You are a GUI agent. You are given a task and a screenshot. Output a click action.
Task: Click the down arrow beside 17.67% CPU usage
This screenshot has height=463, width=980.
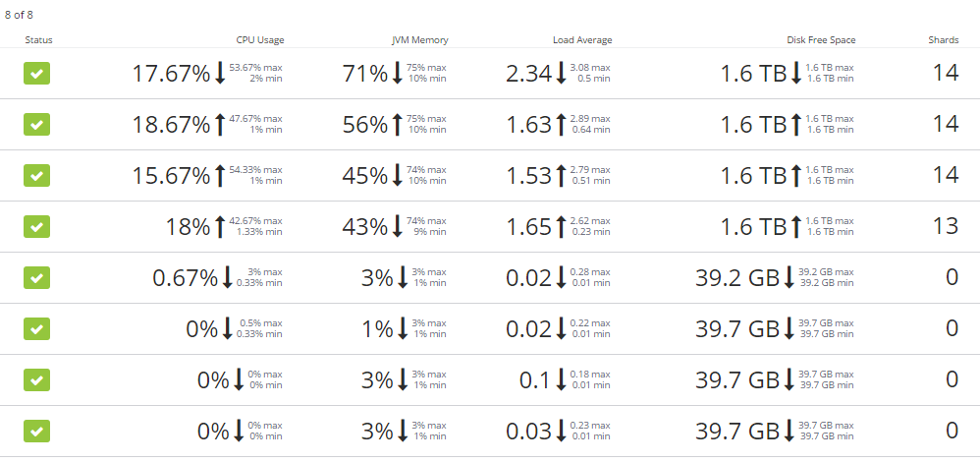coord(220,74)
